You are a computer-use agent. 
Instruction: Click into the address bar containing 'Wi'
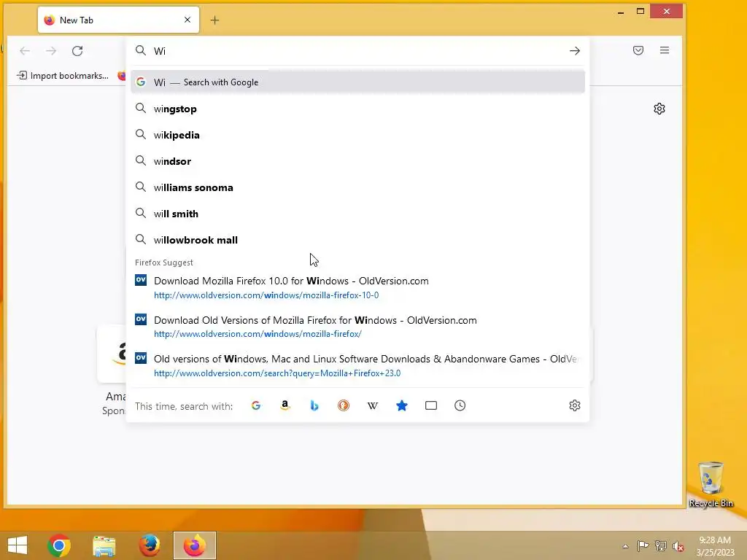click(357, 51)
